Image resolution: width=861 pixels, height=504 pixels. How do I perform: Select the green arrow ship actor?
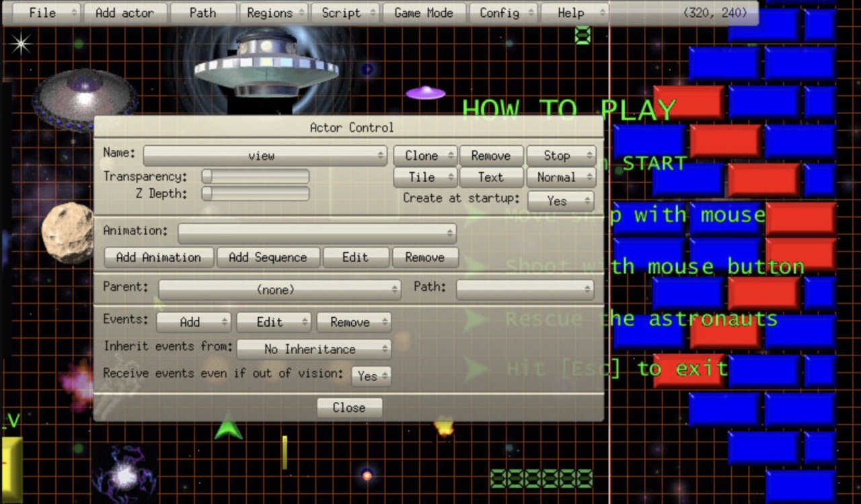pos(228,429)
